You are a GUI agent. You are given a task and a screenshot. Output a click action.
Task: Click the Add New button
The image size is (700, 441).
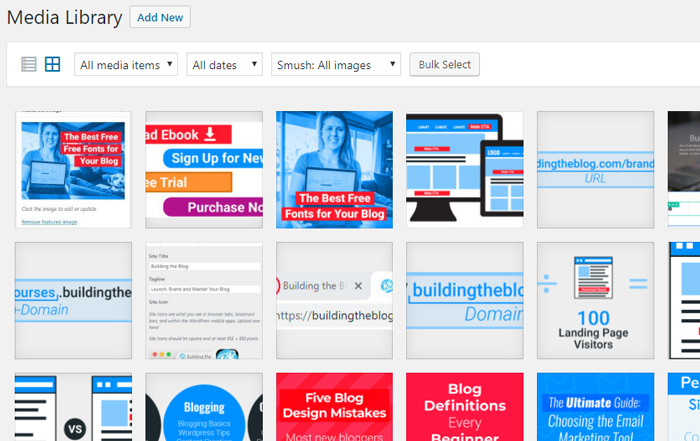point(160,17)
